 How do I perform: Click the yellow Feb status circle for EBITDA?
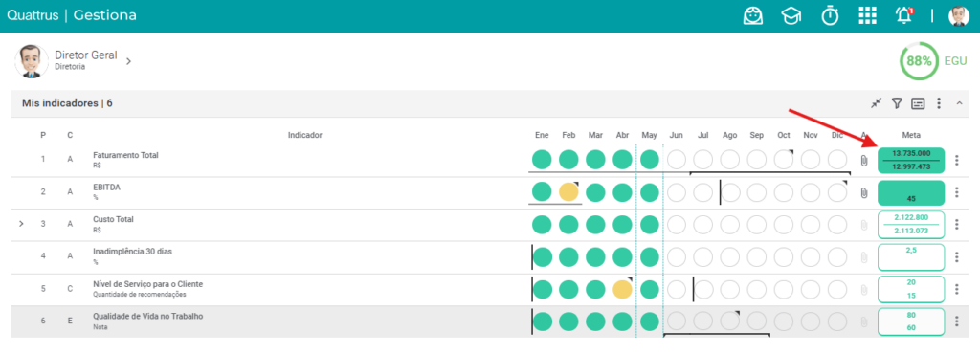pos(568,191)
